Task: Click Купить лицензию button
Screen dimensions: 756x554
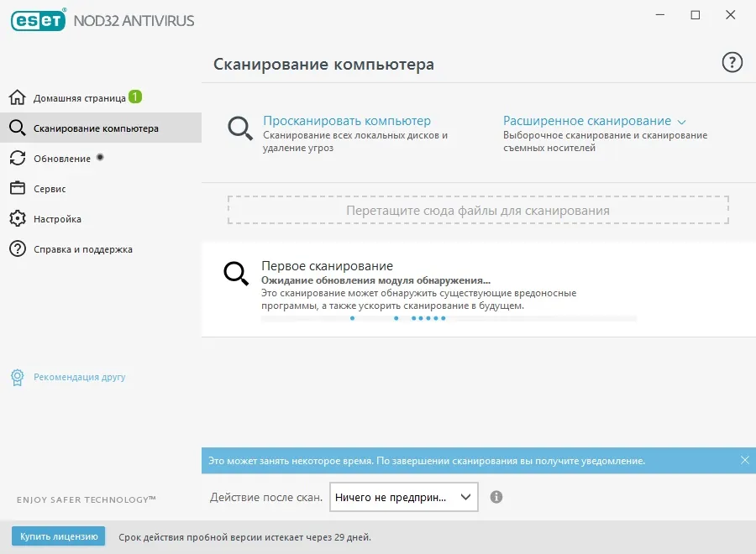Action: click(58, 536)
